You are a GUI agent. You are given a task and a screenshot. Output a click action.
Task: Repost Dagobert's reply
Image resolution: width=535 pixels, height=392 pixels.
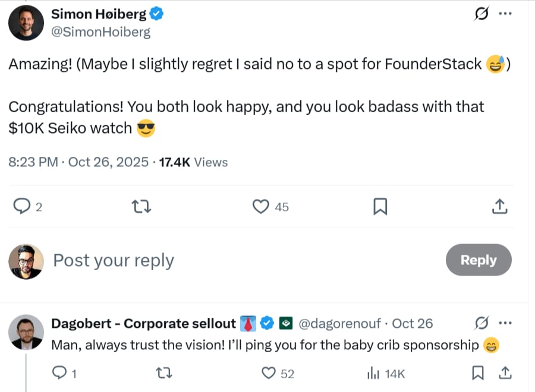tap(159, 373)
